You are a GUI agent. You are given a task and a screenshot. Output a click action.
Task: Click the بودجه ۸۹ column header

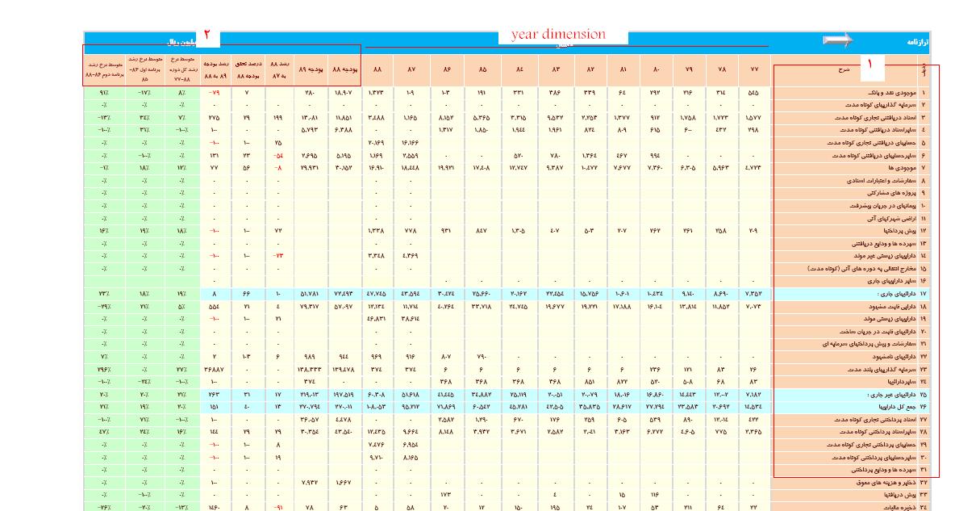pos(311,70)
